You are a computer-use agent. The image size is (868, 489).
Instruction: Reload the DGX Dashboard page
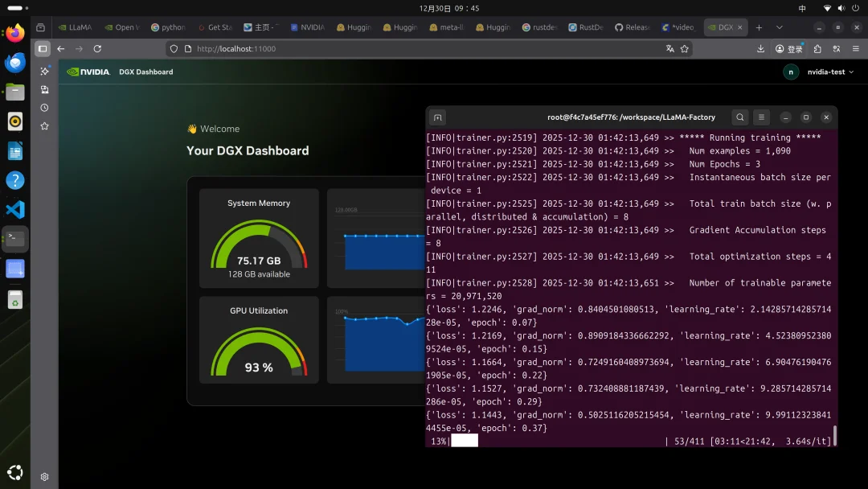coord(97,49)
